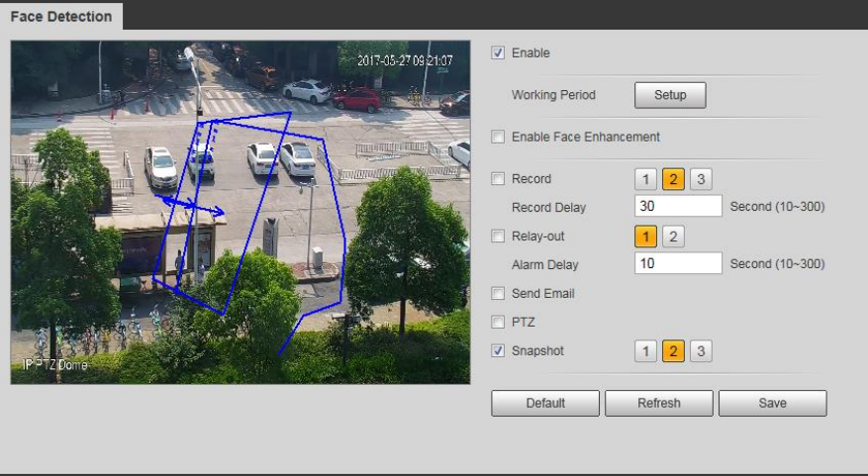
Task: Click Record Delay's Second (10~300) text
Action: pos(777,207)
